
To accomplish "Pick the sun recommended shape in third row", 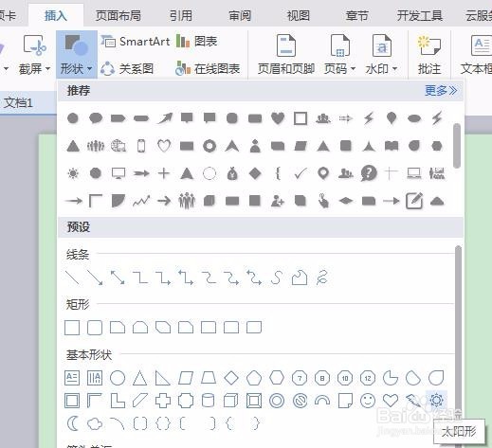I will pyautogui.click(x=73, y=173).
